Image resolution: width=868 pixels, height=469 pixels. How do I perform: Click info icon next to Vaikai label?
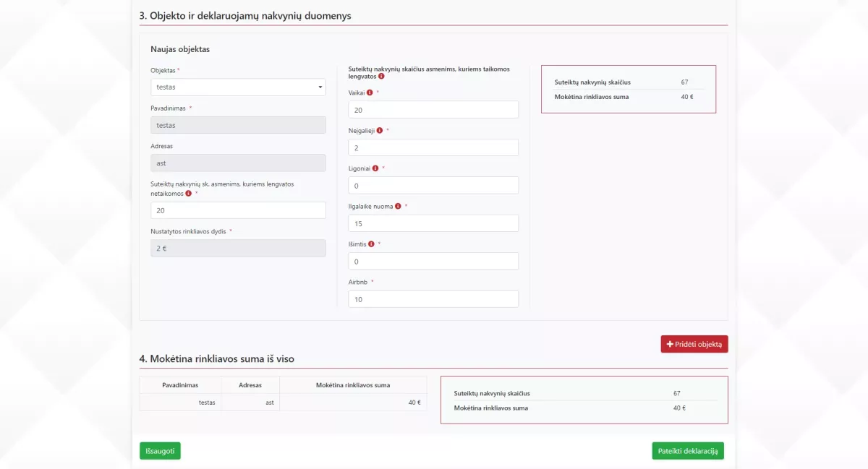point(370,92)
